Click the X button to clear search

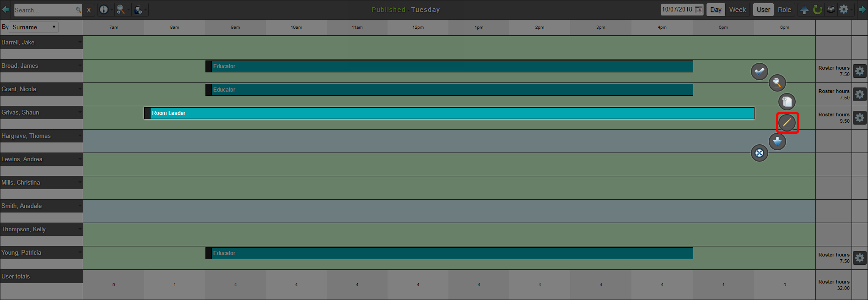point(89,10)
